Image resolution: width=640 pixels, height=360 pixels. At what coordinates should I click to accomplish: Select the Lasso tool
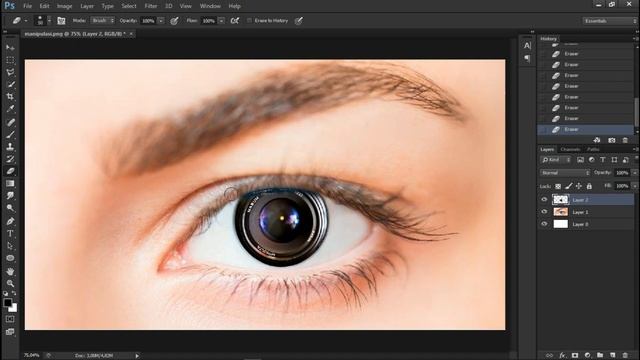(x=10, y=72)
